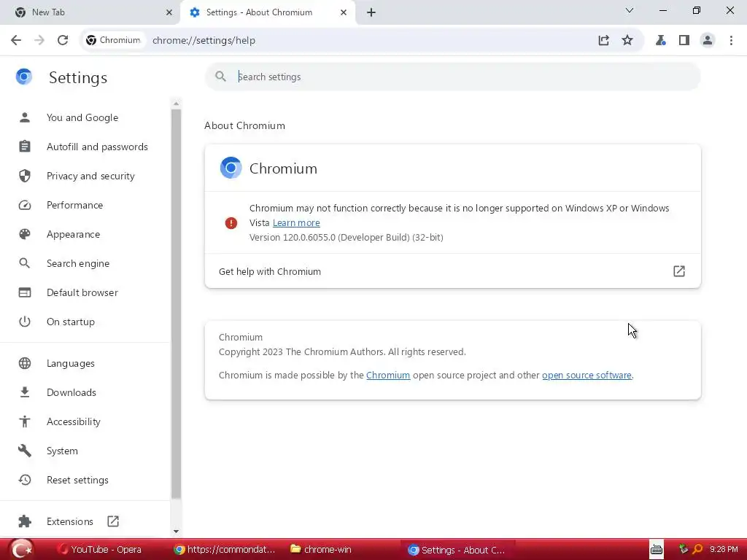Open You and Google settings
This screenshot has height=560, width=747.
coord(82,117)
